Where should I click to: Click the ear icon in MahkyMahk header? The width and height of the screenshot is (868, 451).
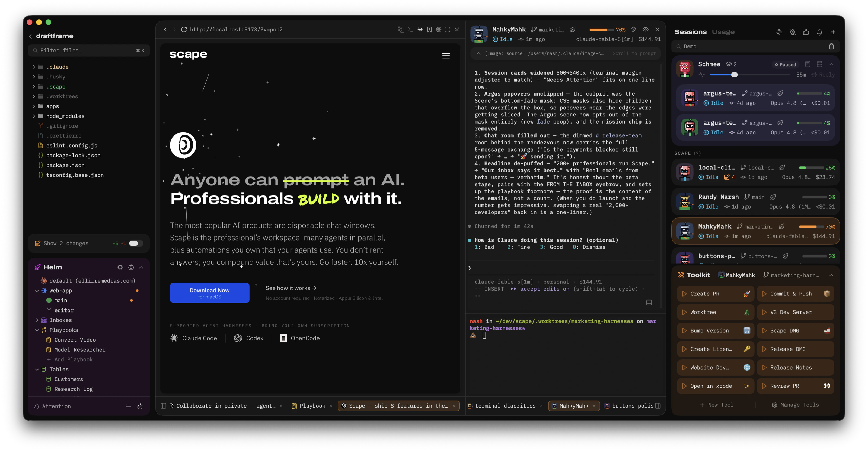pyautogui.click(x=633, y=30)
